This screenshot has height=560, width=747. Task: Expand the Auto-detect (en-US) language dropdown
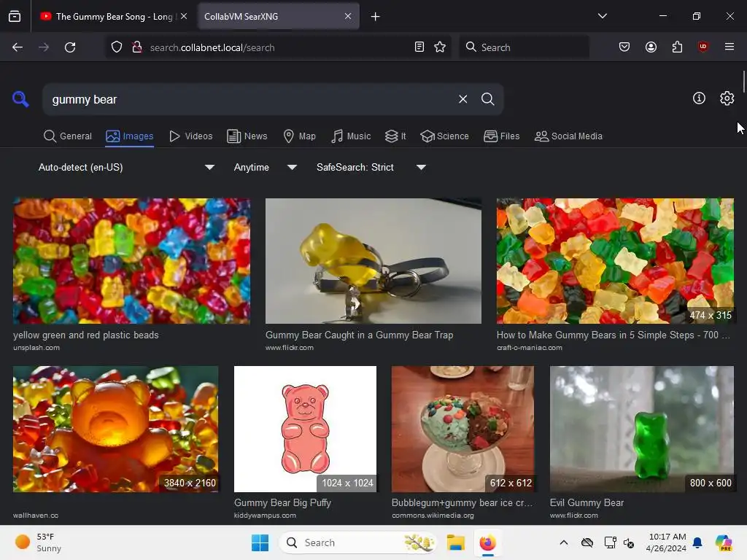(126, 167)
